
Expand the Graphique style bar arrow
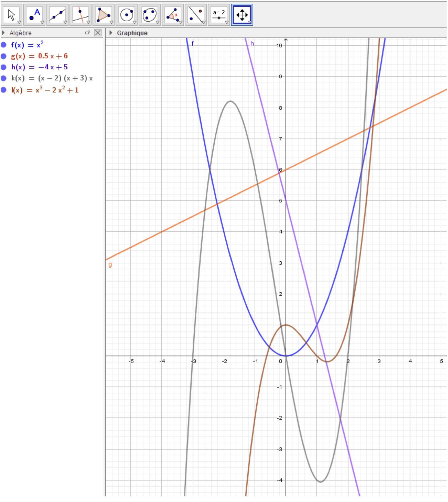(x=111, y=33)
